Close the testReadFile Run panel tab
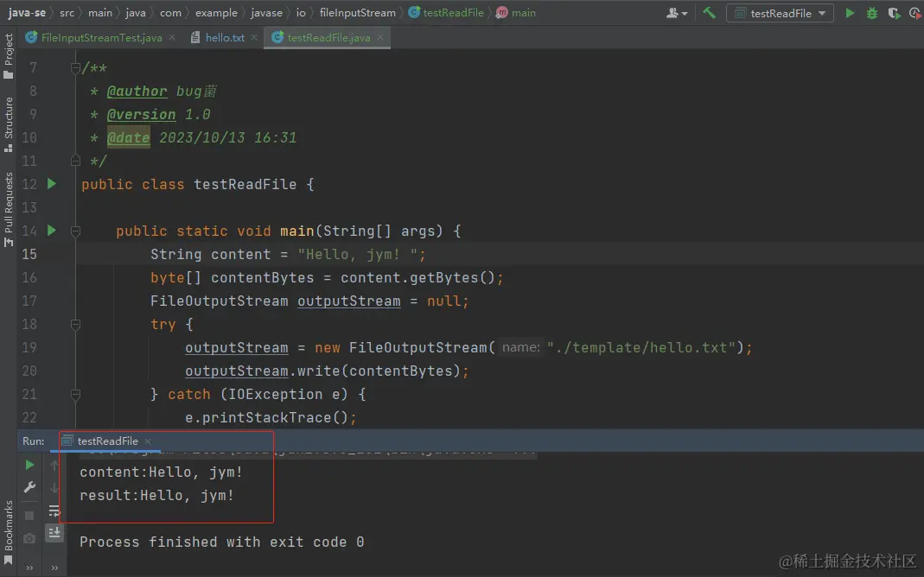 (148, 441)
